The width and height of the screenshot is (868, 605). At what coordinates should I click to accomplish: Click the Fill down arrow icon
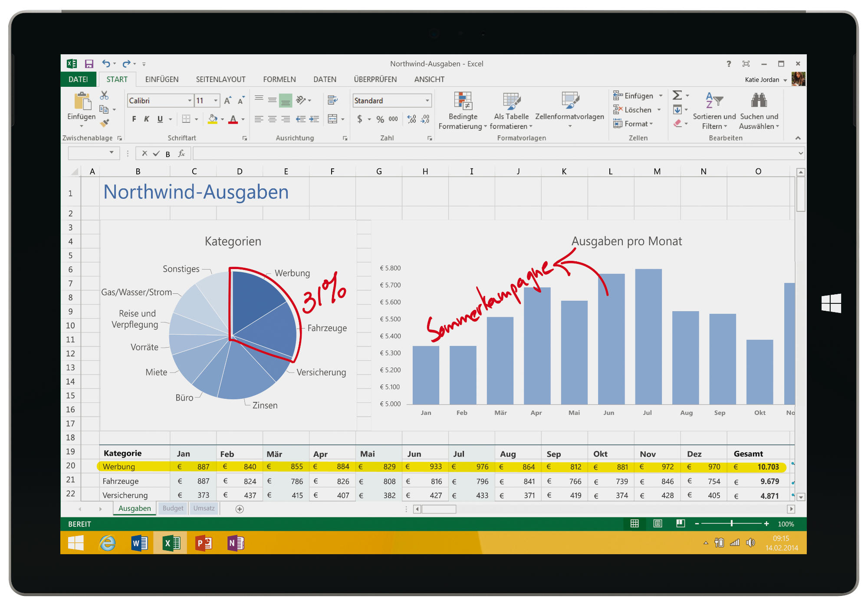(x=677, y=110)
